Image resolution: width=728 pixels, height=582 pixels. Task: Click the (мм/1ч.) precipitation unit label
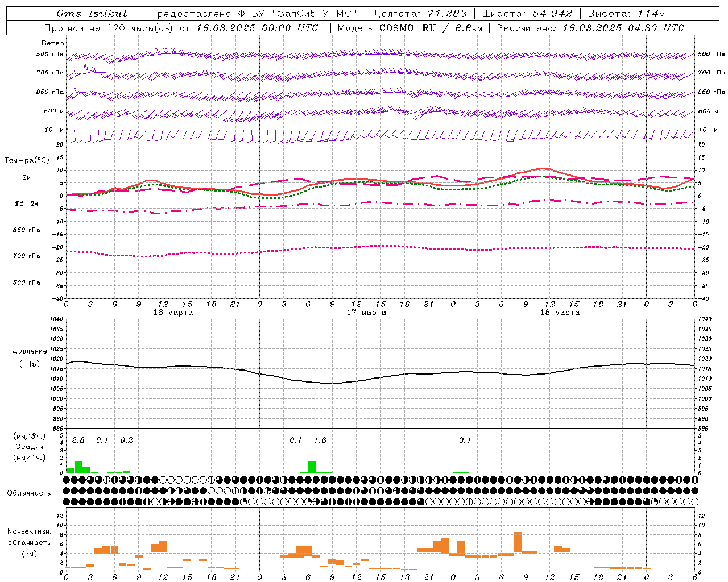(x=29, y=458)
